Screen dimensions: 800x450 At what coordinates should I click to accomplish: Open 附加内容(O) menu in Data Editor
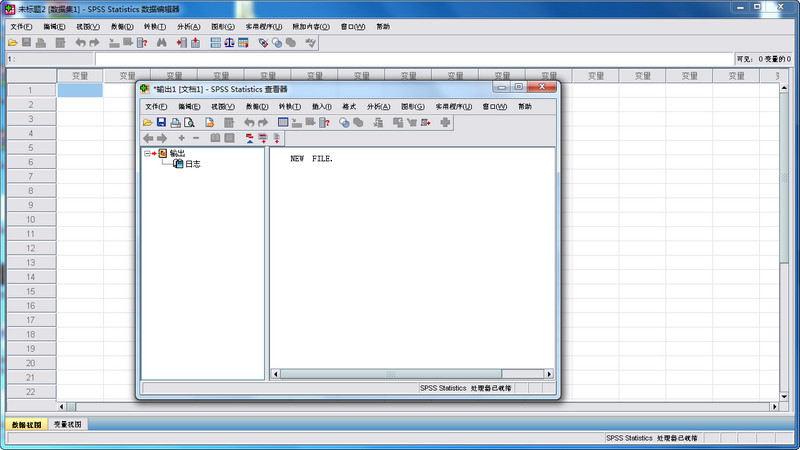pyautogui.click(x=311, y=27)
